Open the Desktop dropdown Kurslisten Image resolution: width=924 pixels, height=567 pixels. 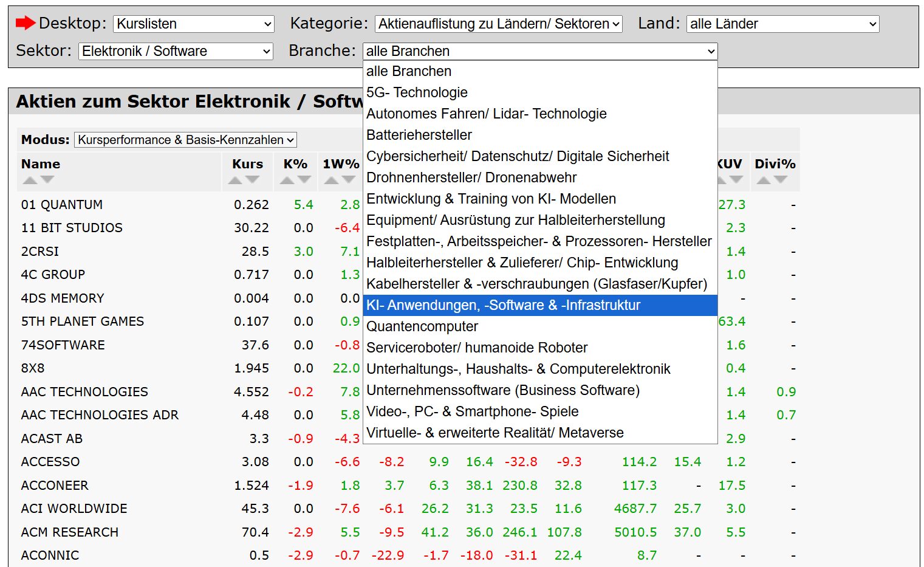pos(194,24)
